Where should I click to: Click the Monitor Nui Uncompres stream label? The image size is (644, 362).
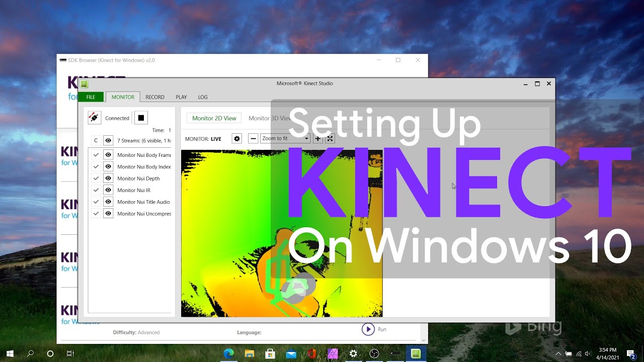pos(144,214)
